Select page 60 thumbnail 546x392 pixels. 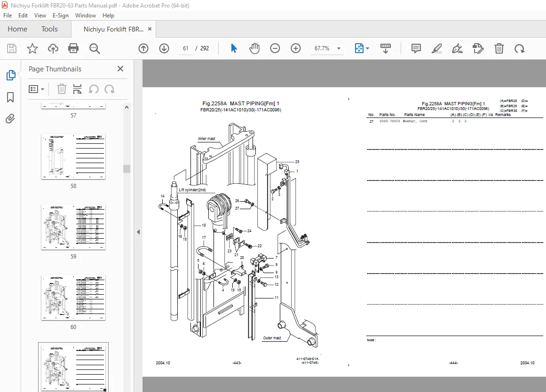point(73,298)
